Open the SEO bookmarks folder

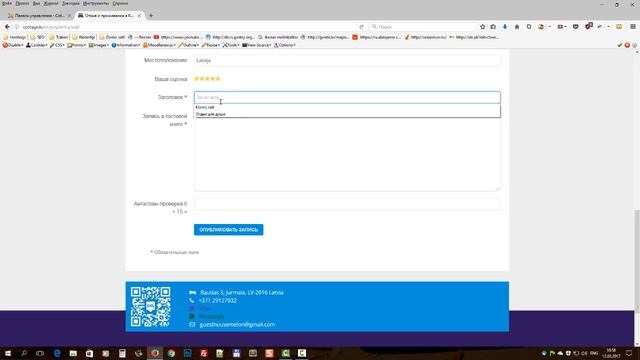(x=37, y=37)
